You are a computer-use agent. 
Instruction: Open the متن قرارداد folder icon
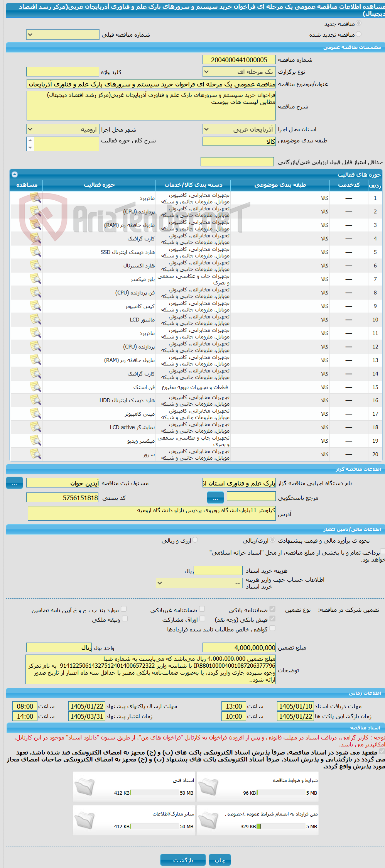click(208, 821)
